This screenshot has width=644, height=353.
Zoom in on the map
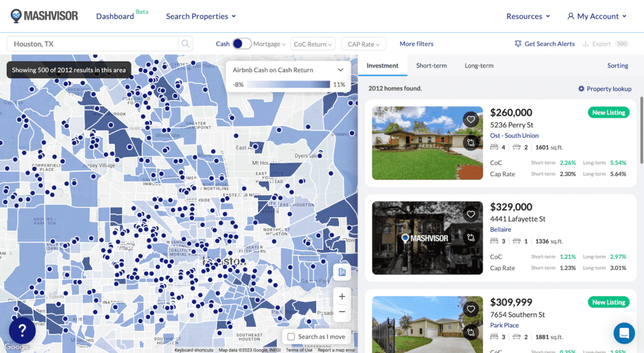(x=341, y=296)
